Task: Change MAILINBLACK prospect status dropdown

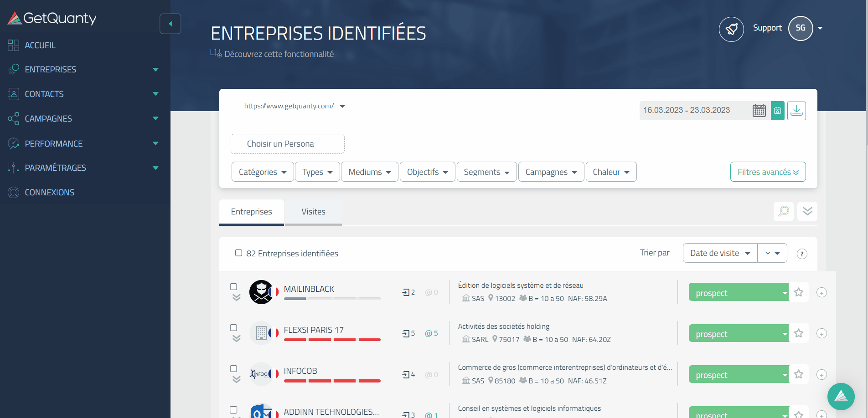Action: coord(739,292)
